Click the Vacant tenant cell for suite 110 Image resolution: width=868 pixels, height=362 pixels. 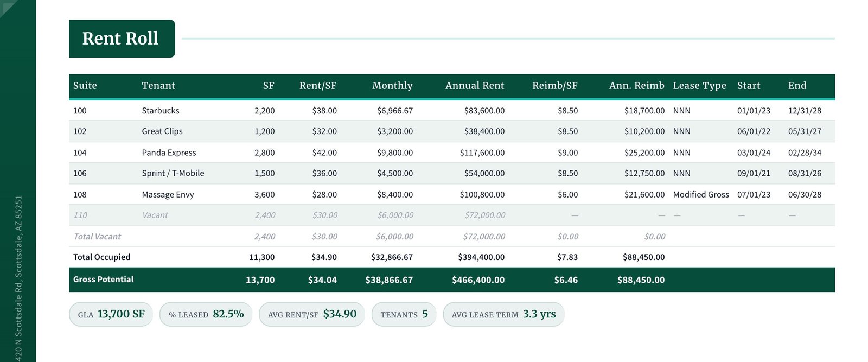coord(155,215)
